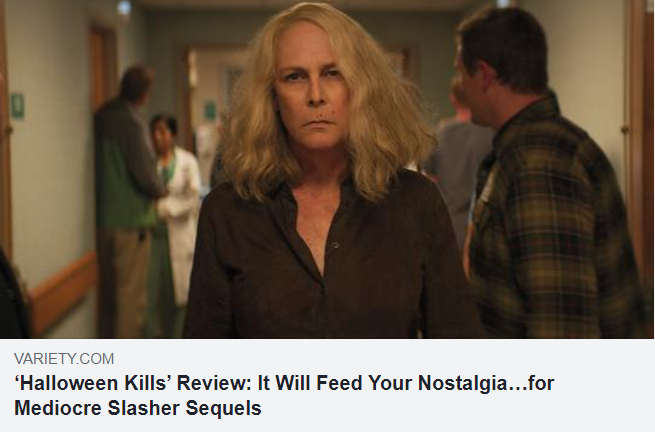The height and width of the screenshot is (432, 655).
Task: Click the 'Mediocre Slasher Sequels' headline line
Action: click(x=138, y=408)
